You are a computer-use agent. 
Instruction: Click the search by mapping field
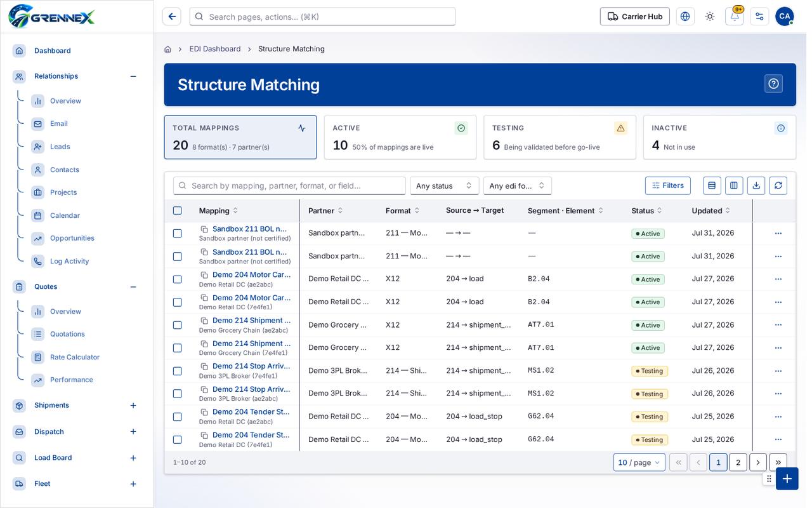(289, 185)
